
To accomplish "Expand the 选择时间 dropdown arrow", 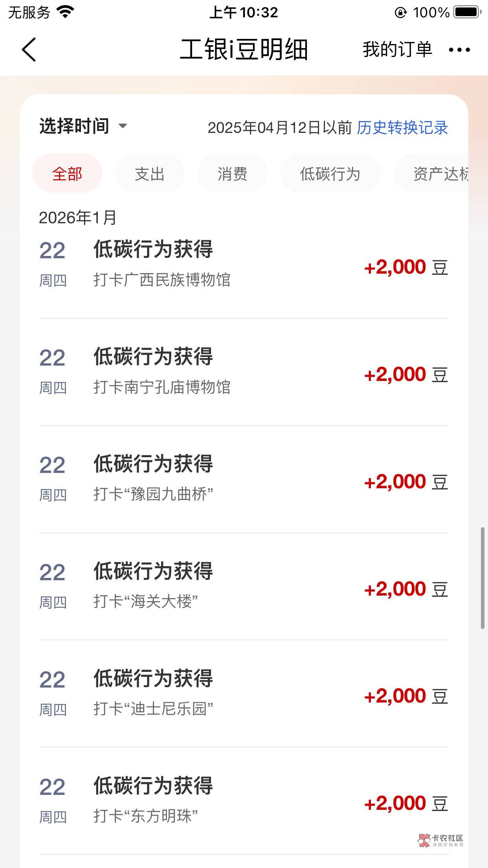I will coord(123,126).
